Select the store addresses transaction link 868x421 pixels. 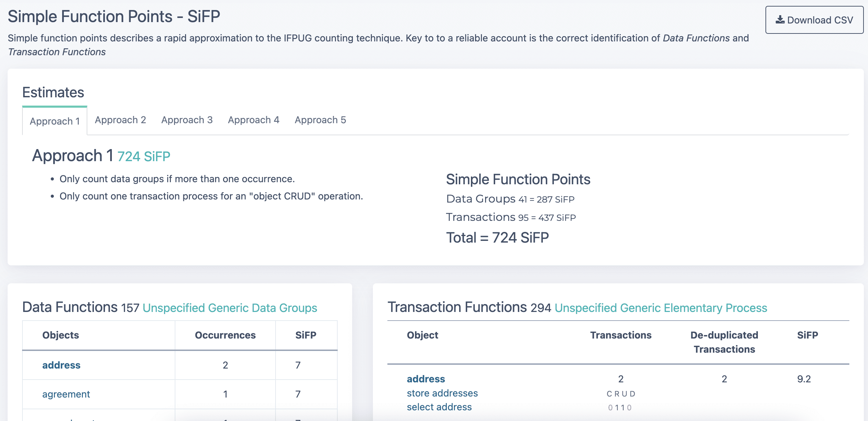[x=443, y=393]
